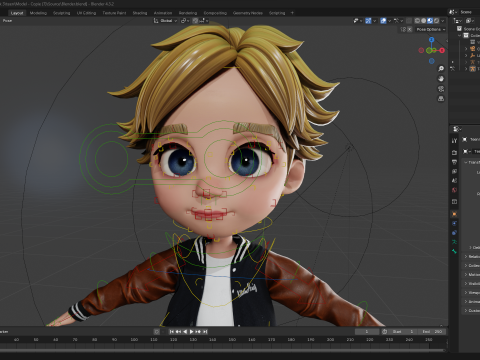Click the zoom view magnifier icon

(x=441, y=69)
